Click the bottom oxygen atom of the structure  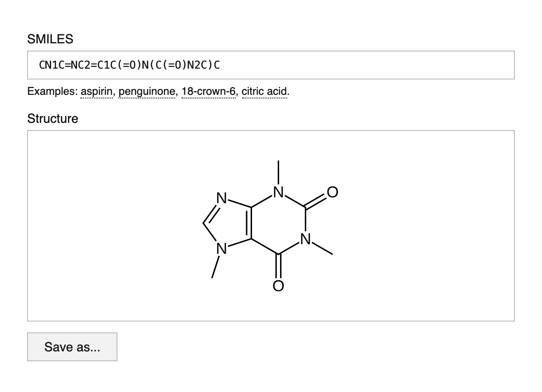[279, 285]
